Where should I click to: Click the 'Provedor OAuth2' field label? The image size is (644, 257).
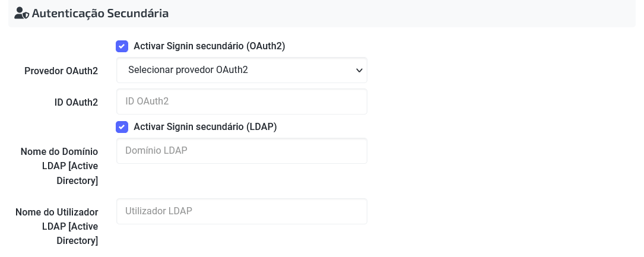pyautogui.click(x=61, y=71)
